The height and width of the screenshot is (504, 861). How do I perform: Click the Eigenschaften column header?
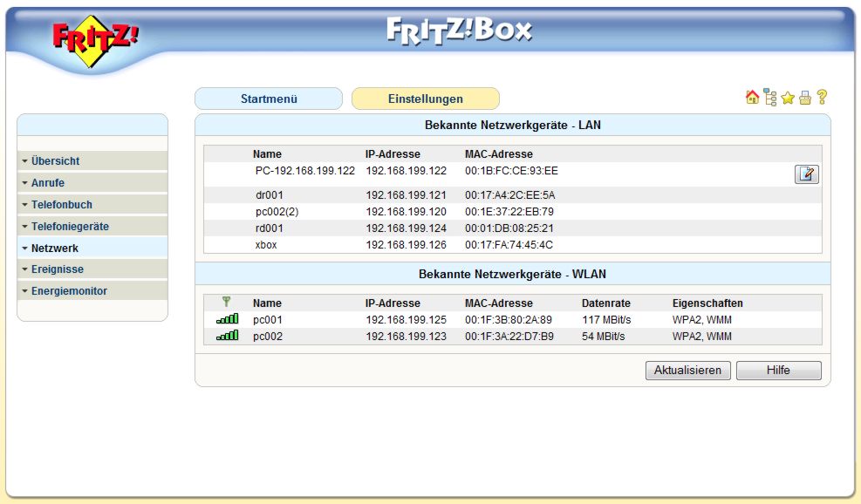point(707,303)
